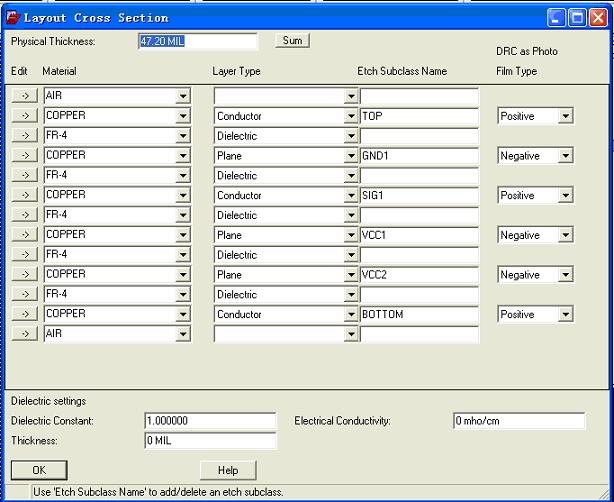
Task: Open Layer Type dropdown for TOP
Action: pyautogui.click(x=351, y=116)
